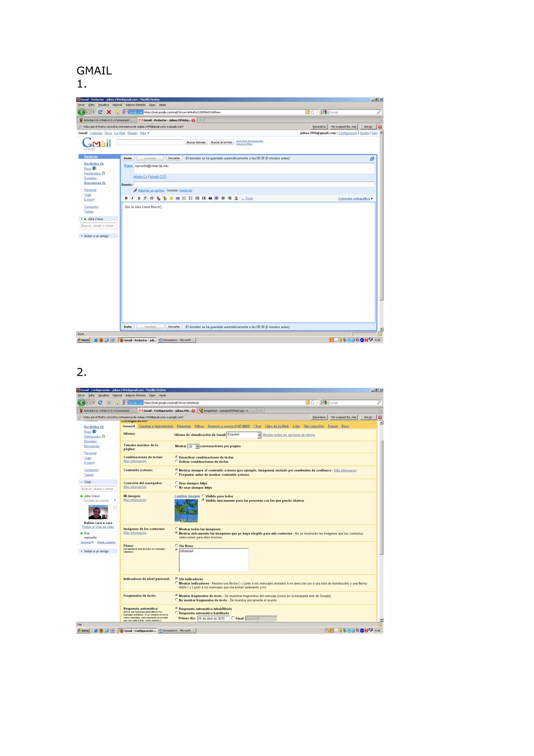Switch to the 'Filtros' settings tab
Screen dimensions: 534x756
(199, 426)
